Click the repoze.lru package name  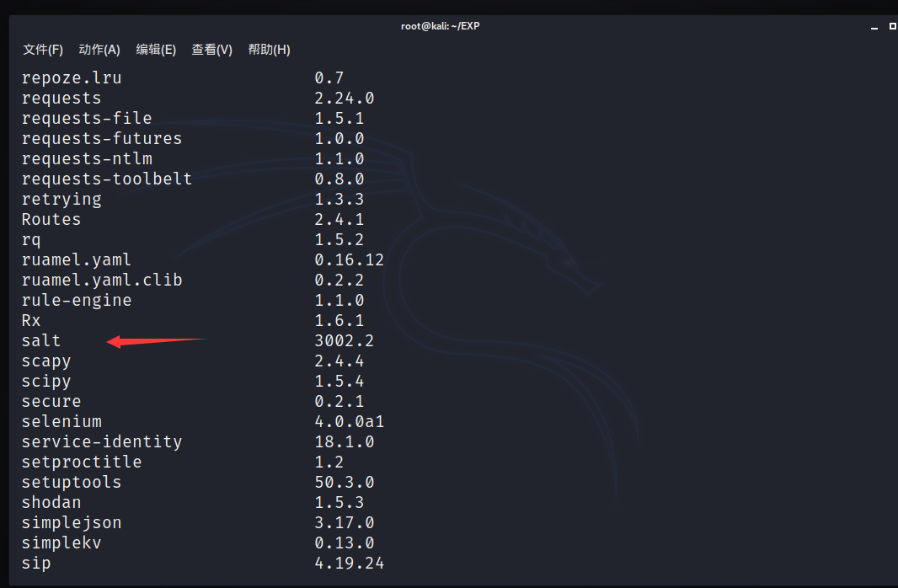(x=72, y=78)
